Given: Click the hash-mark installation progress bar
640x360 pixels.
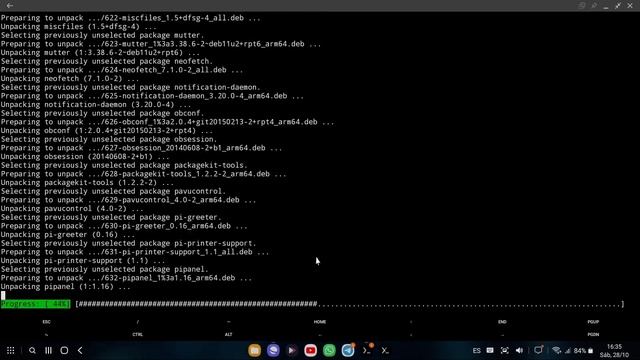Looking at the screenshot, I should pos(350,304).
